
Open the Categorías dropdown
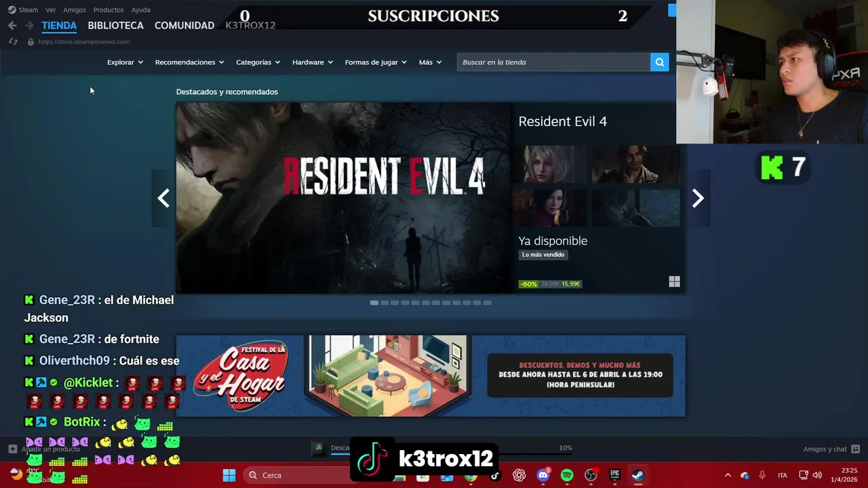tap(258, 62)
